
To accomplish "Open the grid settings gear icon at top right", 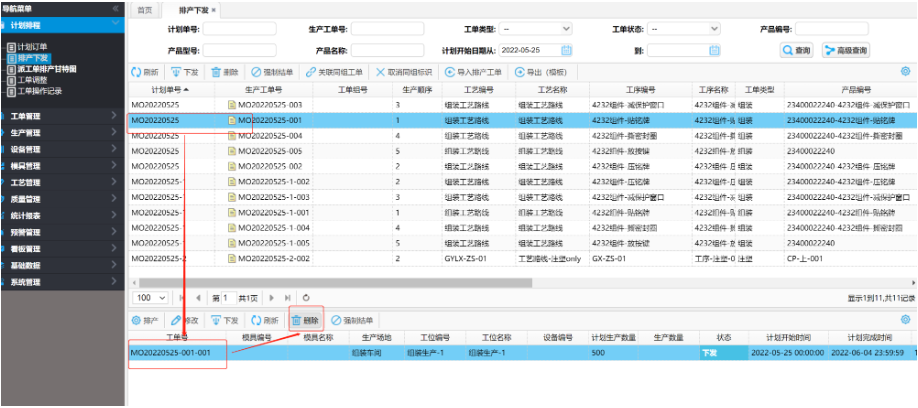I will coord(907,71).
